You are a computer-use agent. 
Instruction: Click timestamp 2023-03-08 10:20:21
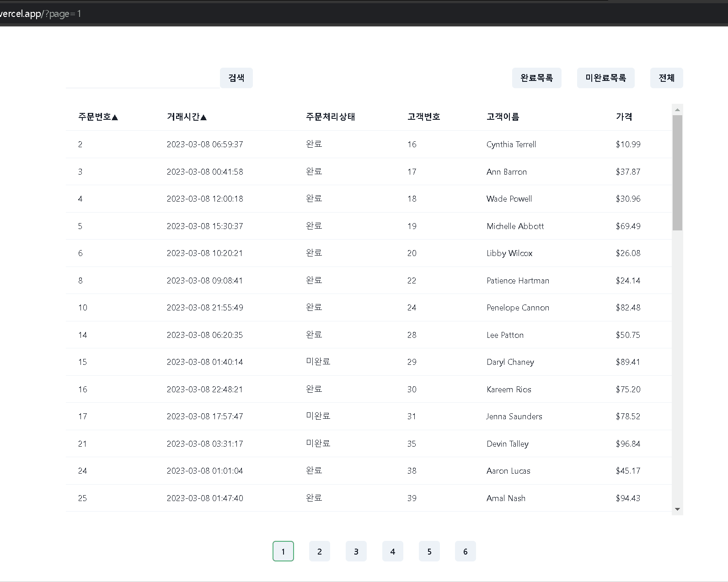click(205, 253)
